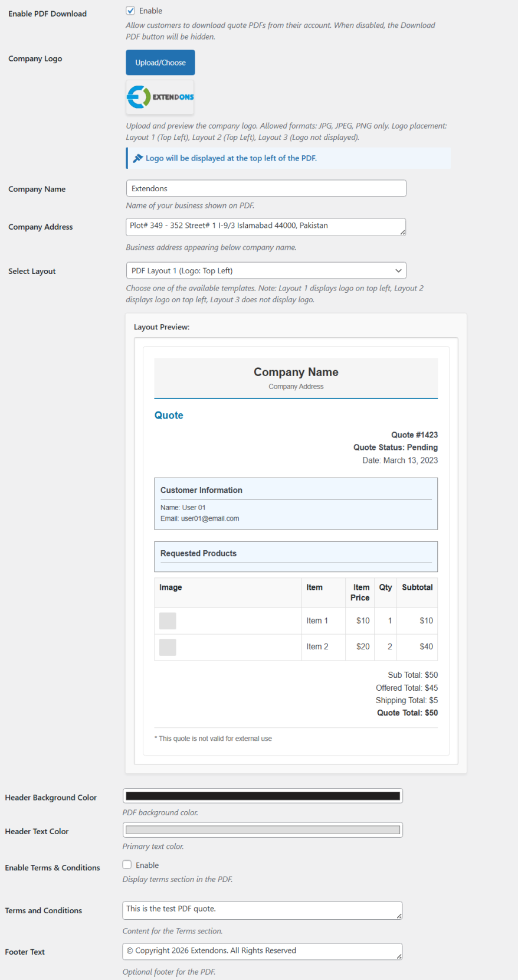The height and width of the screenshot is (980, 518).
Task: Click 'Sub Total: $50' text
Action: [413, 675]
